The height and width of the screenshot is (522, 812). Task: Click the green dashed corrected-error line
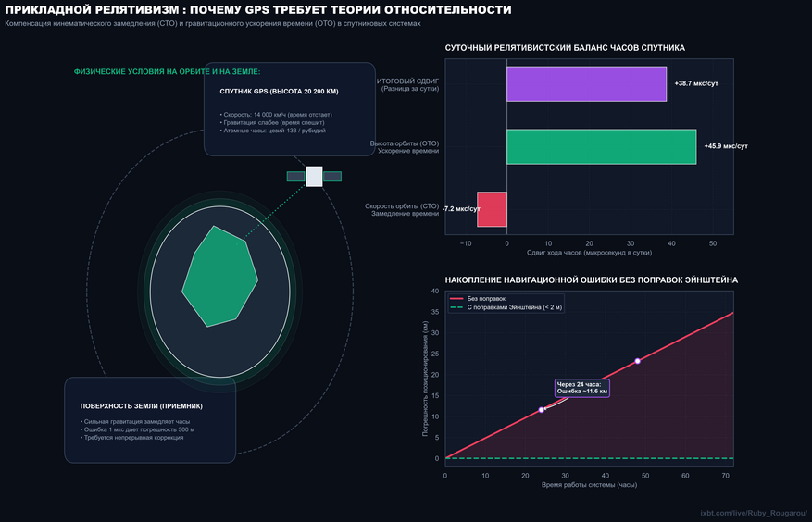tap(589, 458)
